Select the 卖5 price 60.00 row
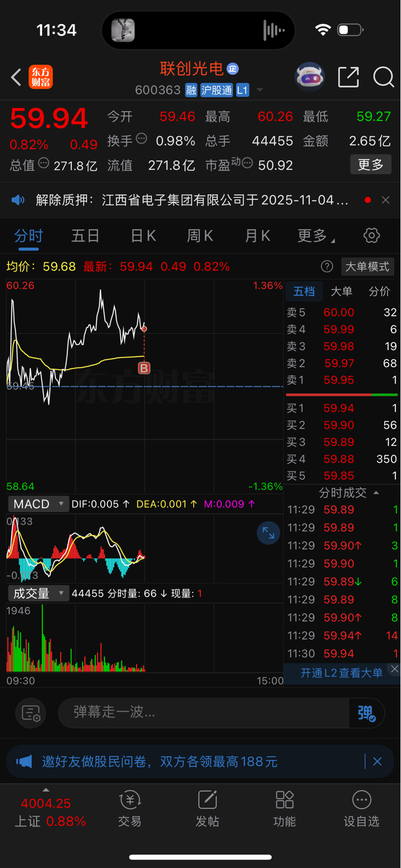Image resolution: width=401 pixels, height=868 pixels. pyautogui.click(x=342, y=313)
